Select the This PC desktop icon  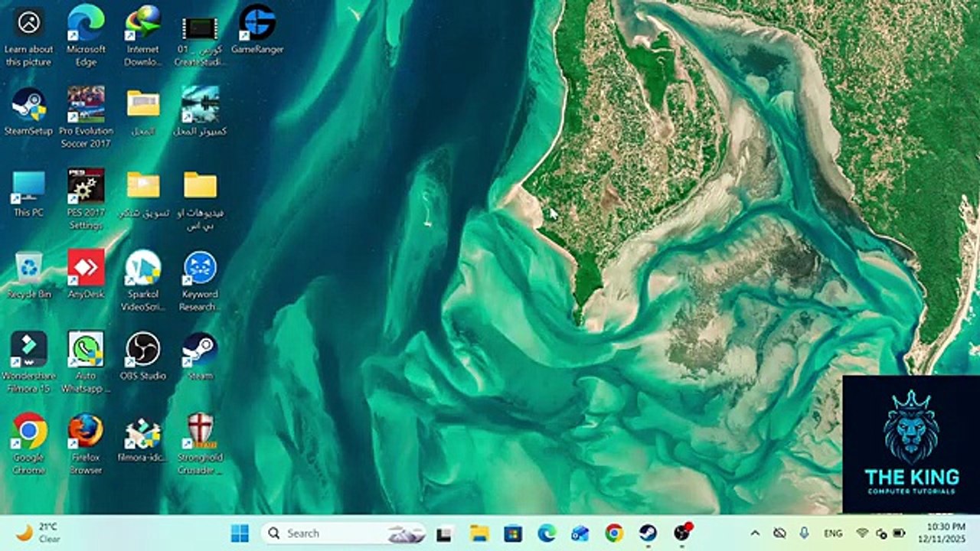(x=28, y=194)
